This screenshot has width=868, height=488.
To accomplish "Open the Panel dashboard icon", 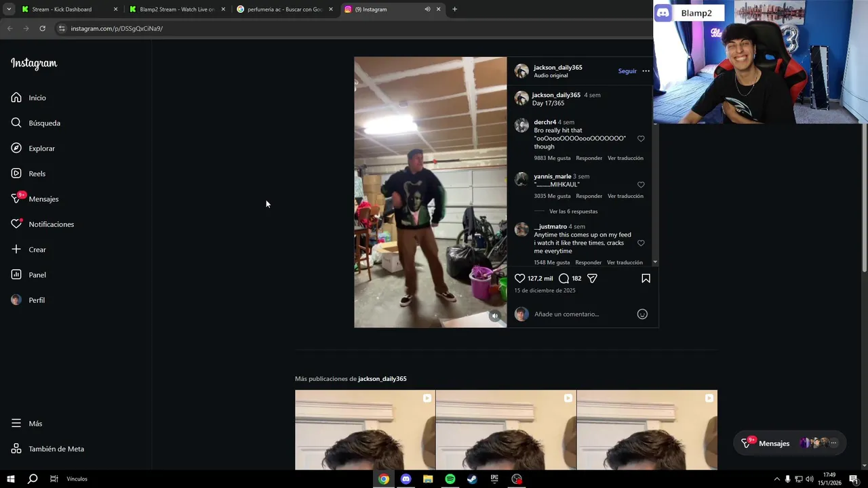I will coord(16,274).
